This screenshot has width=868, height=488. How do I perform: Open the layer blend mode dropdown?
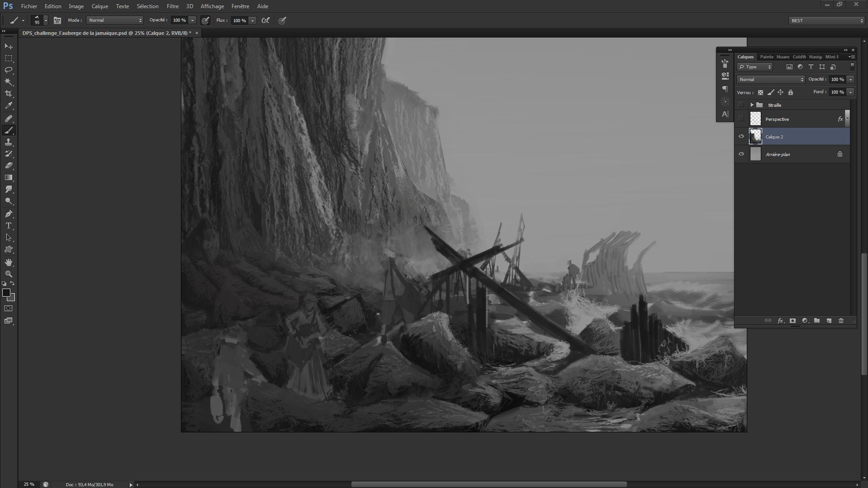click(771, 80)
